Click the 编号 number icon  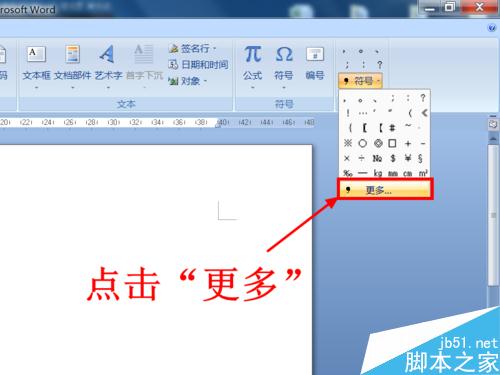pos(315,55)
